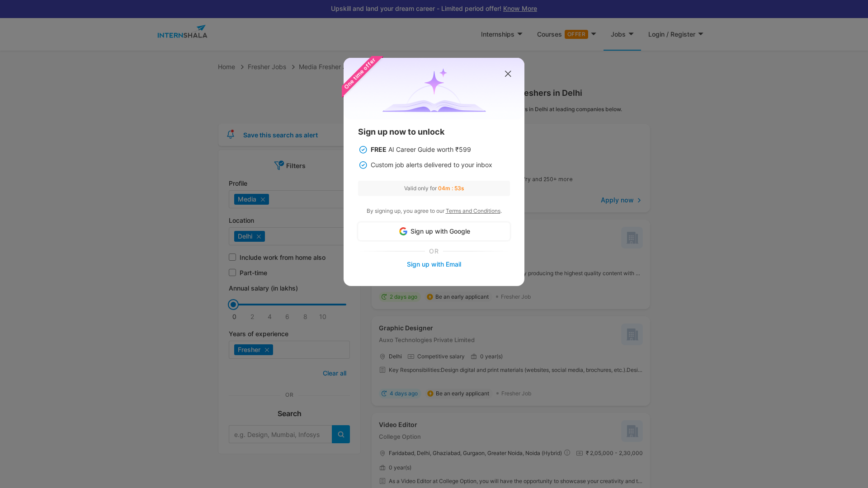Expand Login / Register dropdown

tap(675, 34)
